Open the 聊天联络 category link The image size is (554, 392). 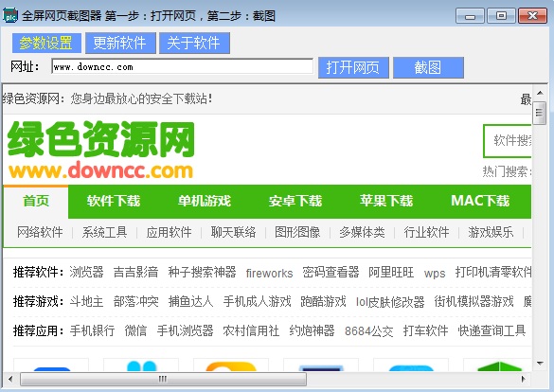[x=233, y=232]
